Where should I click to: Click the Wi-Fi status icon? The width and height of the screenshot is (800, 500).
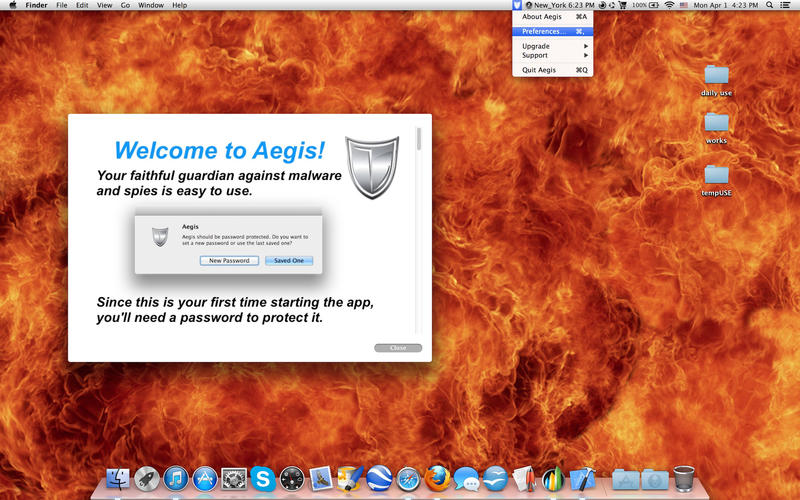[669, 5]
